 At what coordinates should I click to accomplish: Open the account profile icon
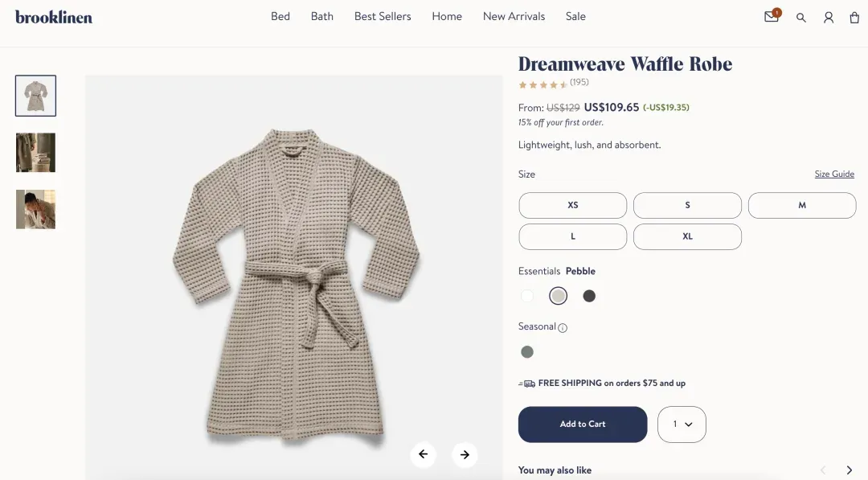point(828,18)
